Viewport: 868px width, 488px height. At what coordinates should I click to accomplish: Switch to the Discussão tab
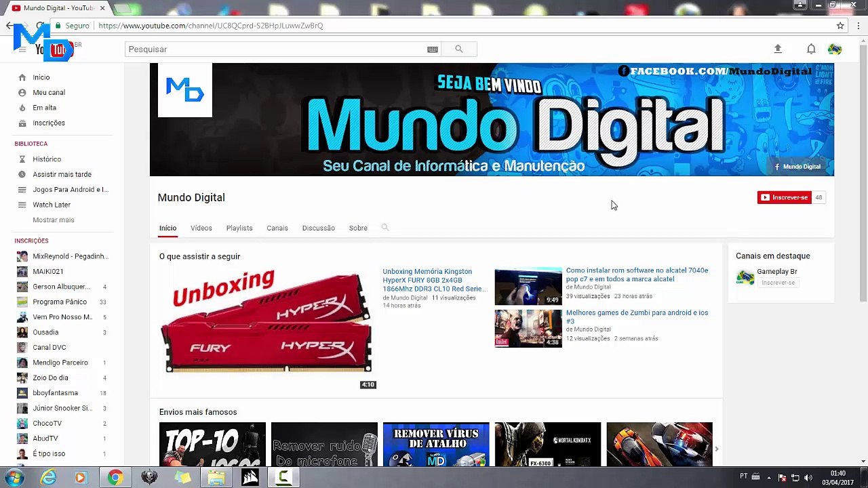coord(319,228)
